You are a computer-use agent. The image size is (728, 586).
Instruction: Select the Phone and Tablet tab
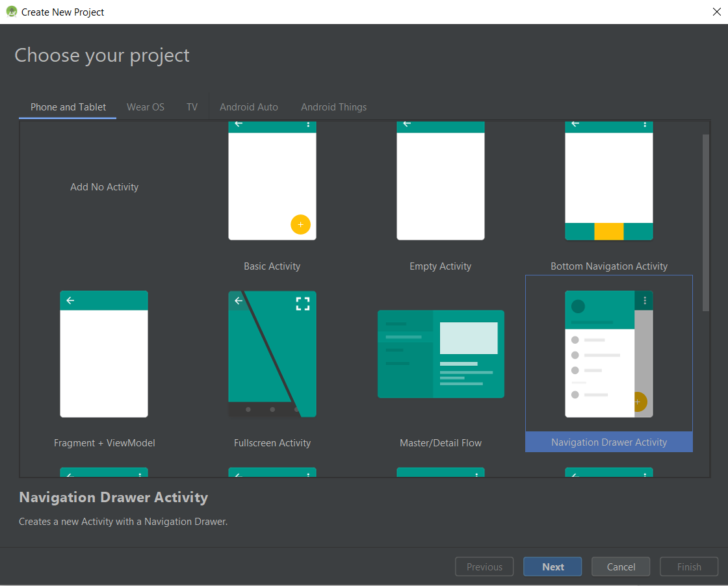[67, 107]
